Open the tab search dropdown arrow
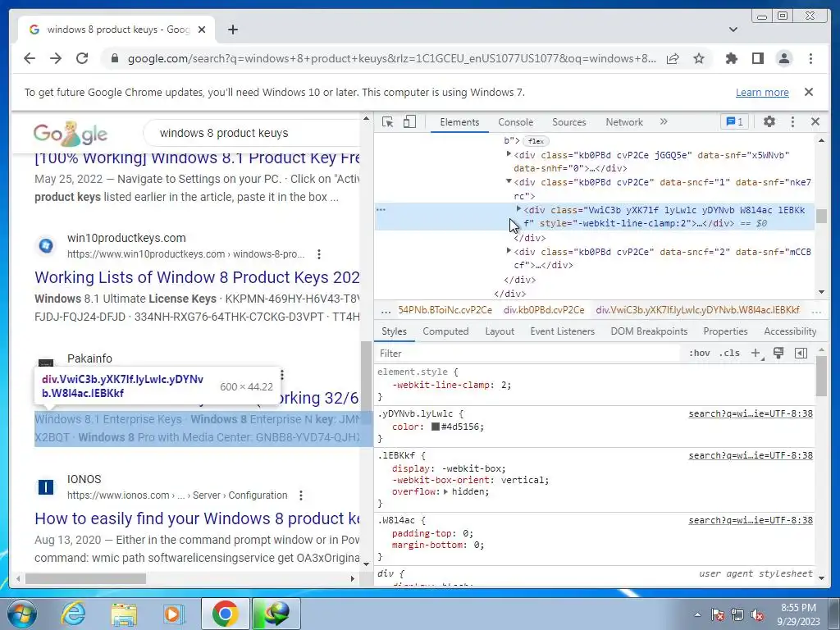Viewport: 840px width, 630px height. pos(733,30)
